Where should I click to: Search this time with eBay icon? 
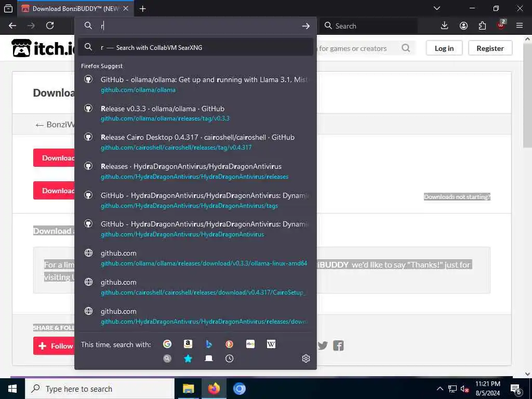(x=250, y=344)
